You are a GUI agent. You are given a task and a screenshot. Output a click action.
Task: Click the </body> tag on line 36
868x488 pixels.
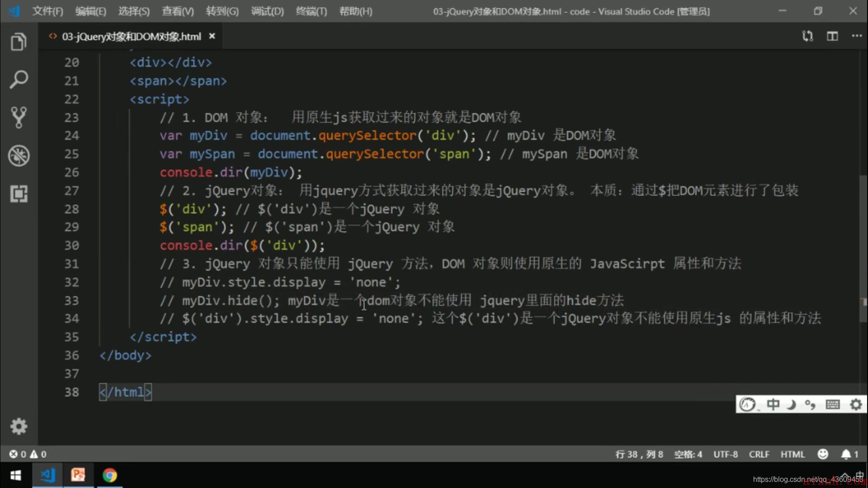coord(125,355)
